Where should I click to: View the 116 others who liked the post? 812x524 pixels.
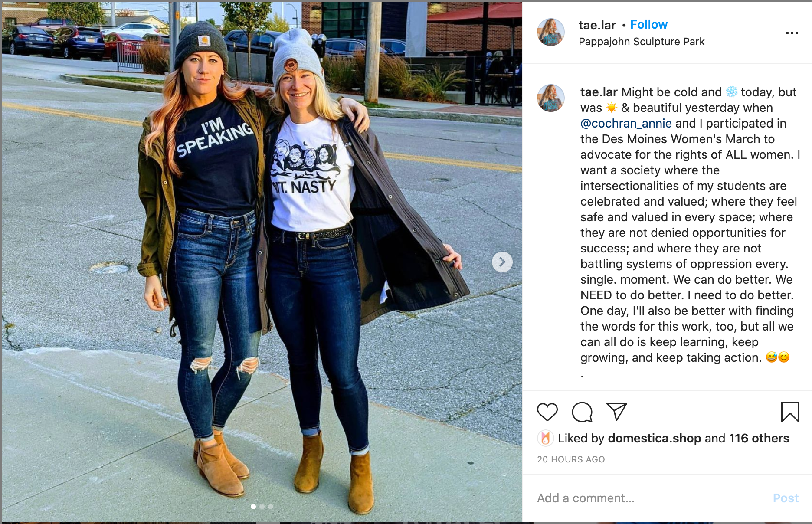click(759, 439)
